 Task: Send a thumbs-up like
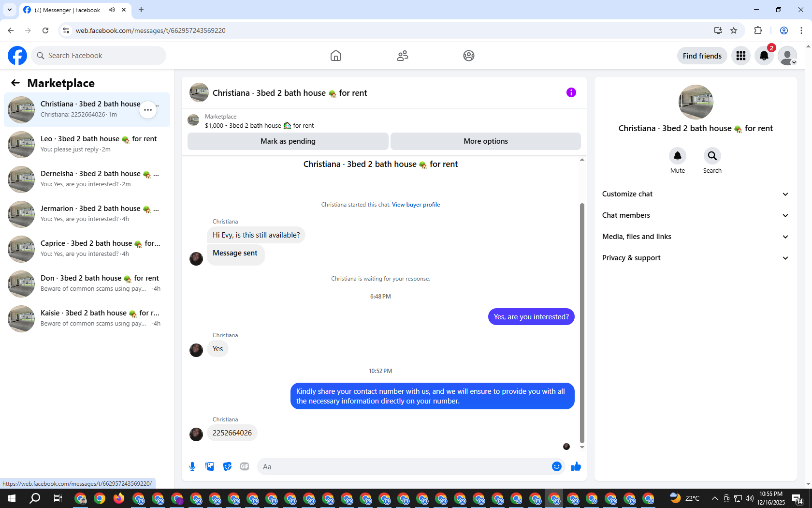point(576,466)
